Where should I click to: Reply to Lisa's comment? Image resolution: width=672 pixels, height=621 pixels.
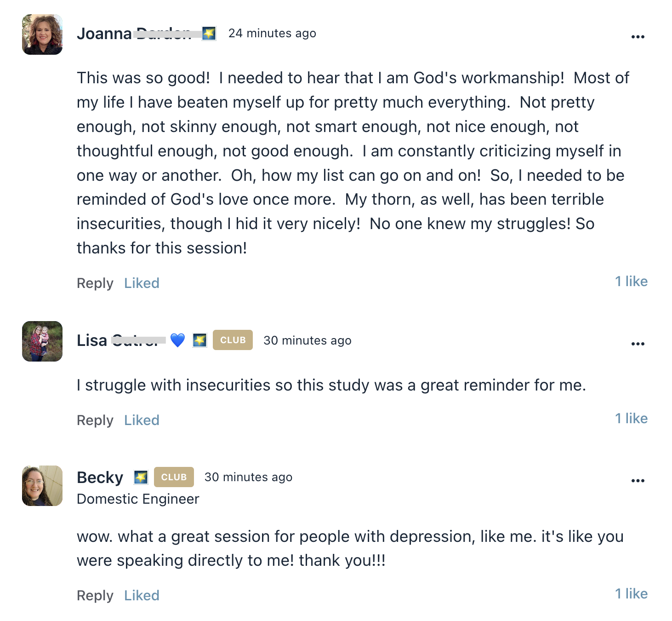(x=95, y=420)
